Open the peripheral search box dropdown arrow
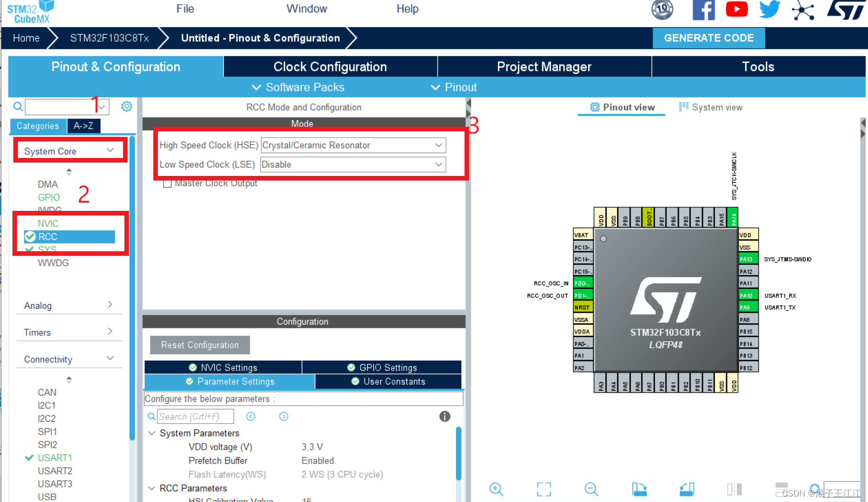Viewport: 868px width, 502px height. coord(102,107)
